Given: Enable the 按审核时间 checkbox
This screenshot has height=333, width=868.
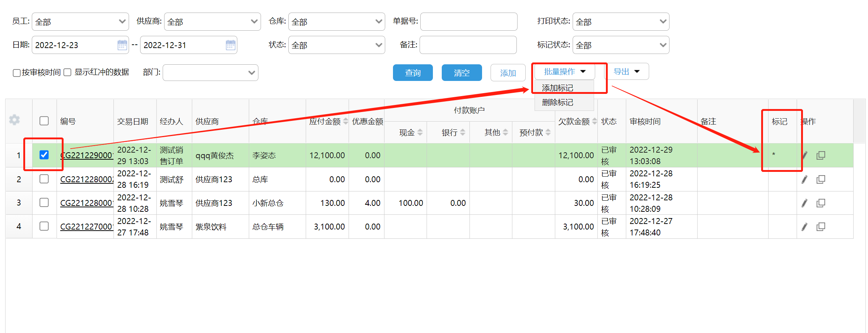Looking at the screenshot, I should [x=17, y=73].
